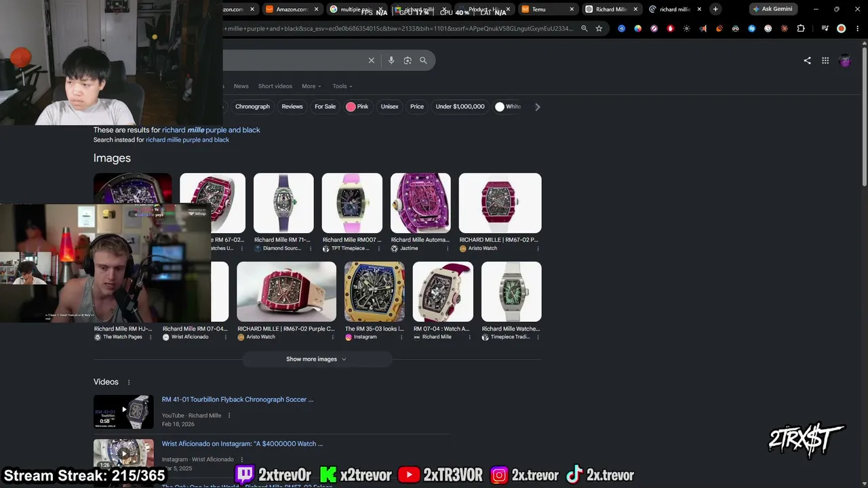Open the RM 07-04 Richard Mille watch image
Screen dimensions: 868x488
443,291
